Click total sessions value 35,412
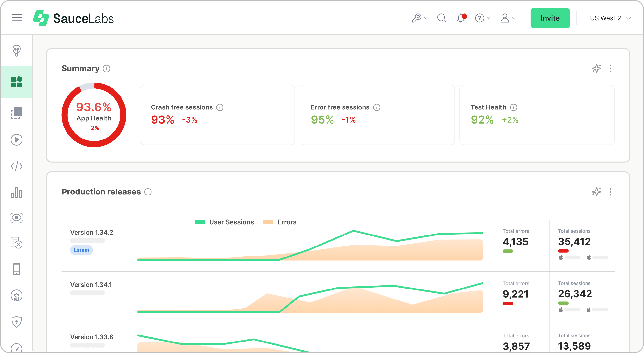 point(574,241)
